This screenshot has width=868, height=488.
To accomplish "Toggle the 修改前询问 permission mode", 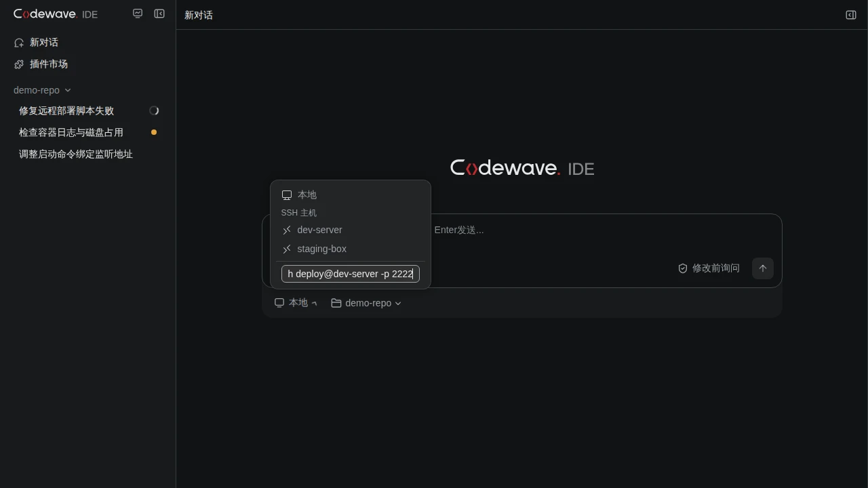I will click(709, 268).
